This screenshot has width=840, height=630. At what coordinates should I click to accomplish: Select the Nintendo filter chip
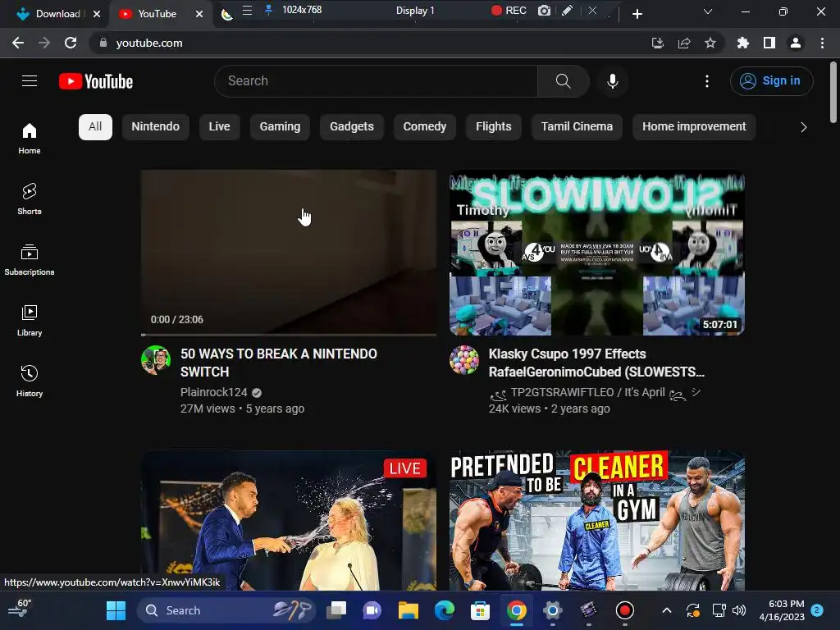(155, 127)
